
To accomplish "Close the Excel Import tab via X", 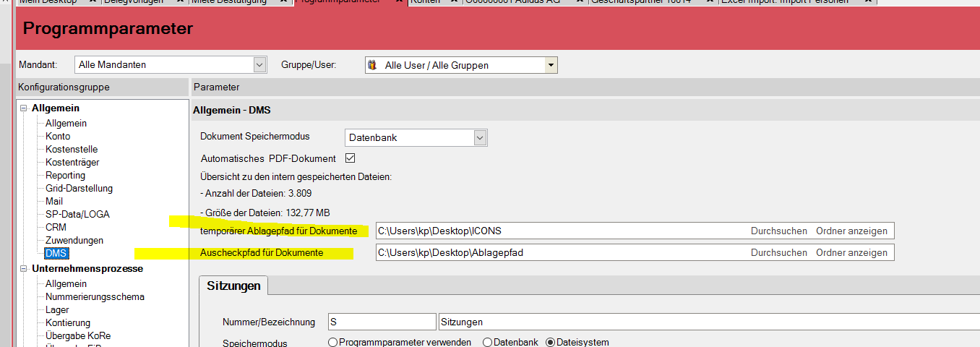I will click(866, 1).
